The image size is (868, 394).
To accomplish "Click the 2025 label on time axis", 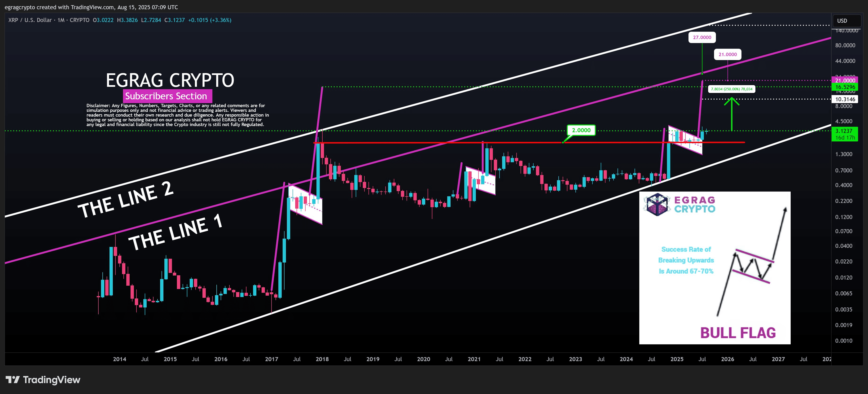I will [677, 359].
